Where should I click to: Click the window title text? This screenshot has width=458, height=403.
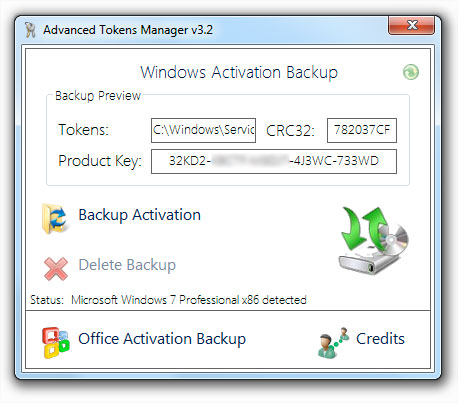coord(128,30)
